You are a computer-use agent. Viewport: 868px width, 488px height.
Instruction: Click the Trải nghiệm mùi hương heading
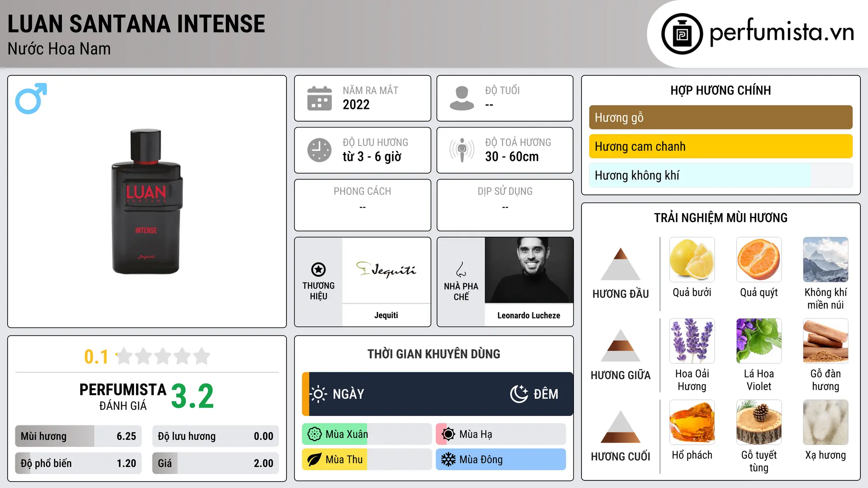point(721,218)
